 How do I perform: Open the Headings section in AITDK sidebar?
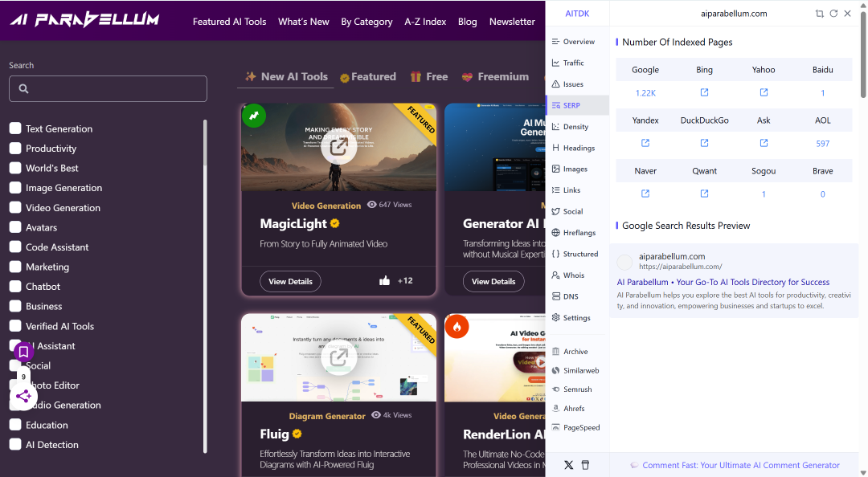(x=577, y=148)
